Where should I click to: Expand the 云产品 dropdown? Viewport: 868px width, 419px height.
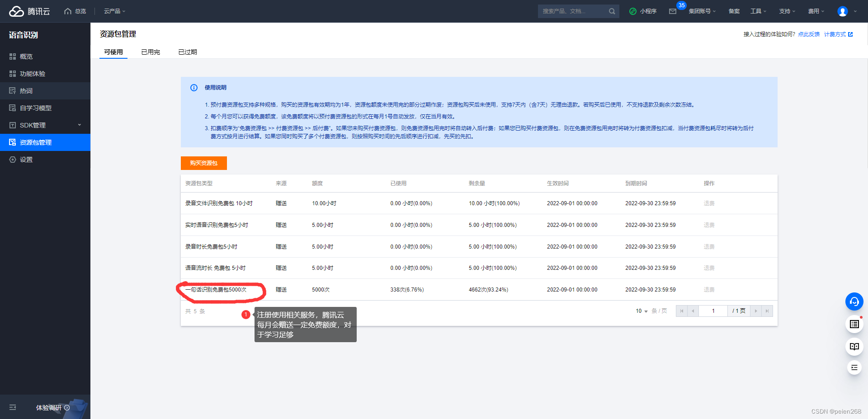coord(115,11)
